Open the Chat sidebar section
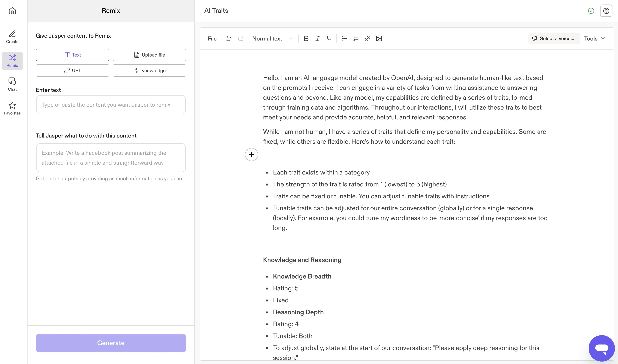The height and width of the screenshot is (364, 618). tap(12, 84)
